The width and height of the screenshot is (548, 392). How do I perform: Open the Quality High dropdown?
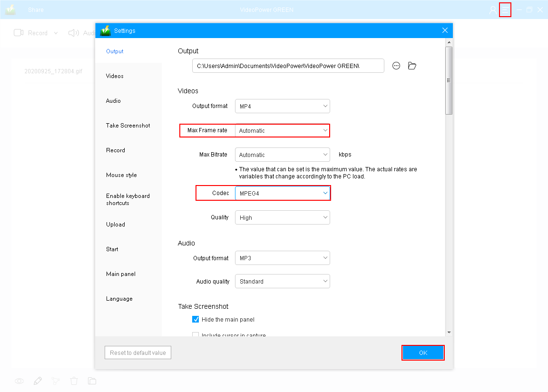pyautogui.click(x=282, y=217)
